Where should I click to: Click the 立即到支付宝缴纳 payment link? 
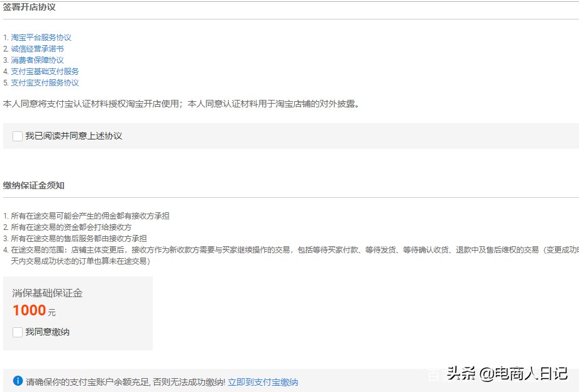(x=263, y=381)
